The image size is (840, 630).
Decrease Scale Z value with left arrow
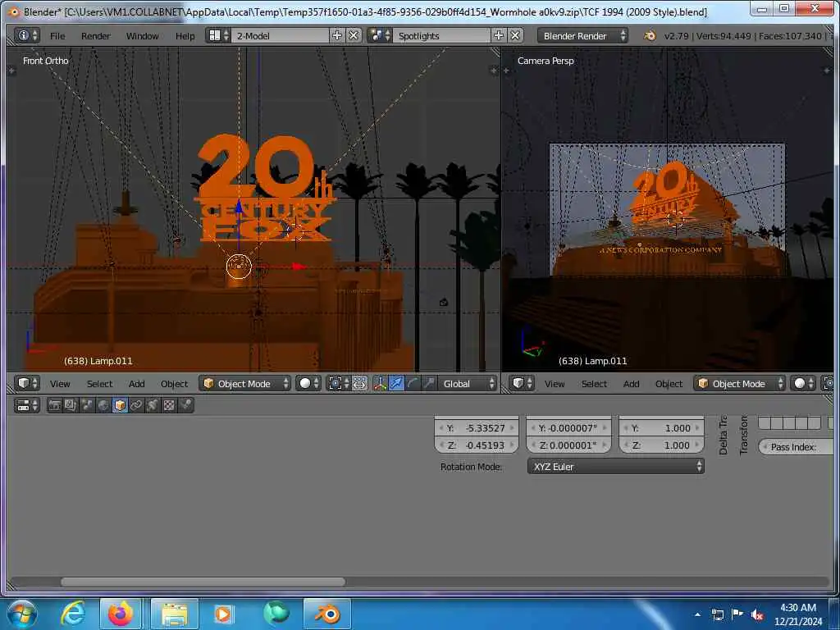point(625,445)
